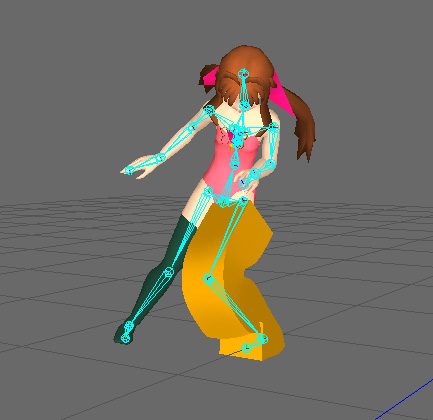This screenshot has height=420, width=433.
Task: Pick the shoulder joint of the outstretched arm
Action: point(209,109)
